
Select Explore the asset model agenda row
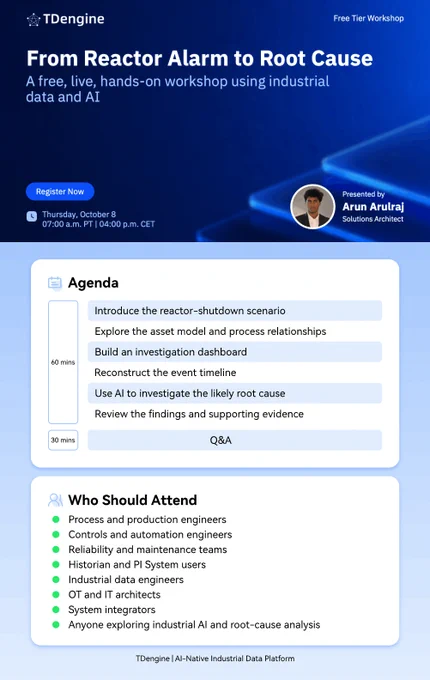(235, 331)
